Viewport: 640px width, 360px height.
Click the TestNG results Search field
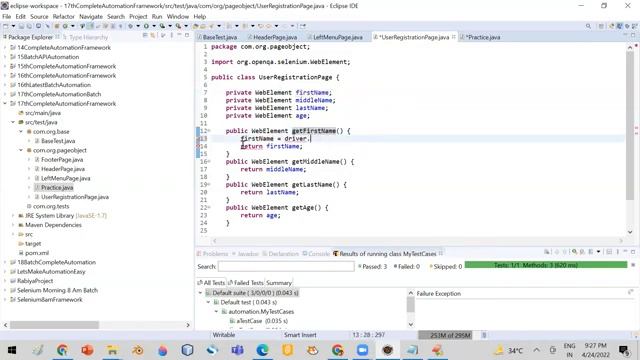pyautogui.click(x=286, y=267)
